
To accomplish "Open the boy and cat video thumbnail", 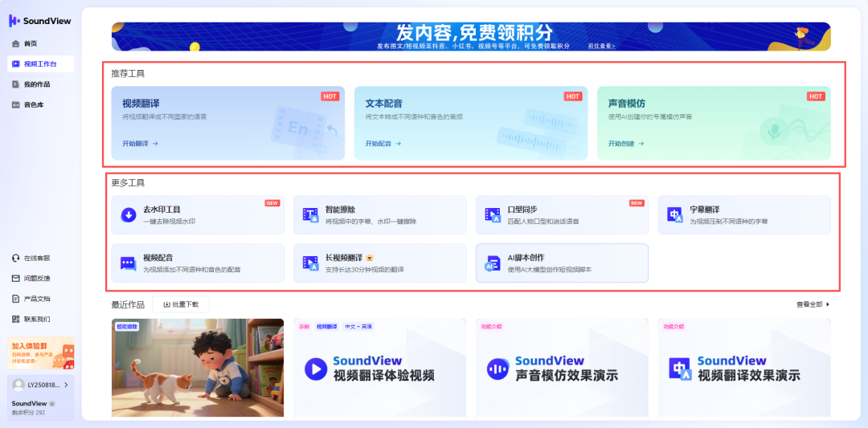I will [198, 368].
